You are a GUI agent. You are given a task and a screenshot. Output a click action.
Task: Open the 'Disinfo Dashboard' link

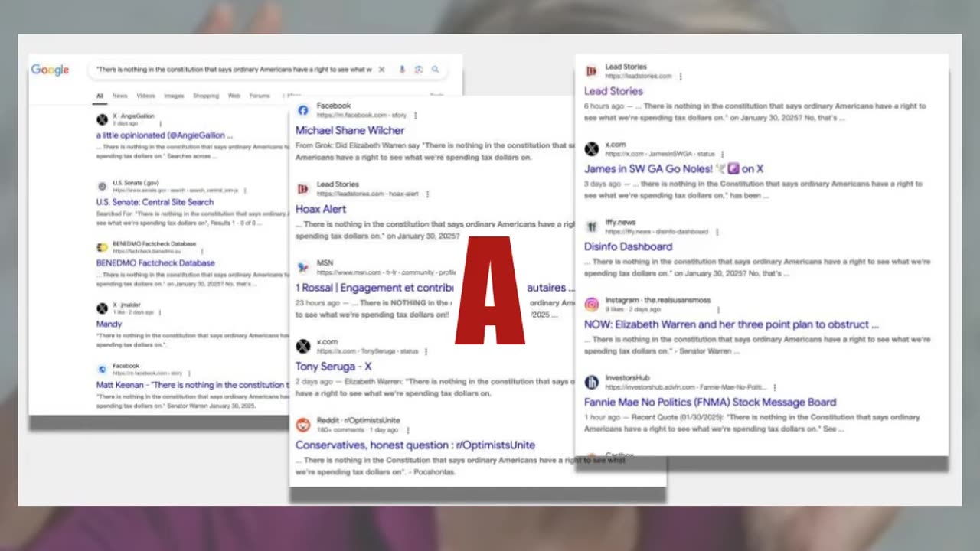tap(628, 247)
